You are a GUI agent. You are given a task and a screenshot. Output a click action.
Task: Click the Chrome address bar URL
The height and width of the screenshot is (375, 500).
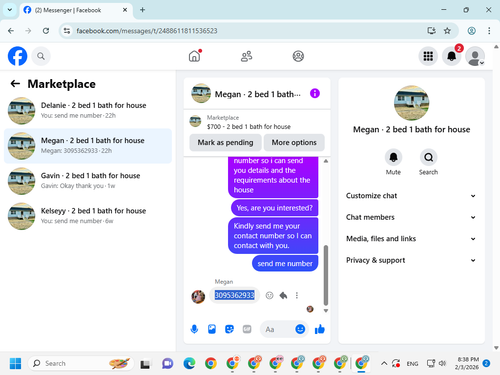click(147, 31)
